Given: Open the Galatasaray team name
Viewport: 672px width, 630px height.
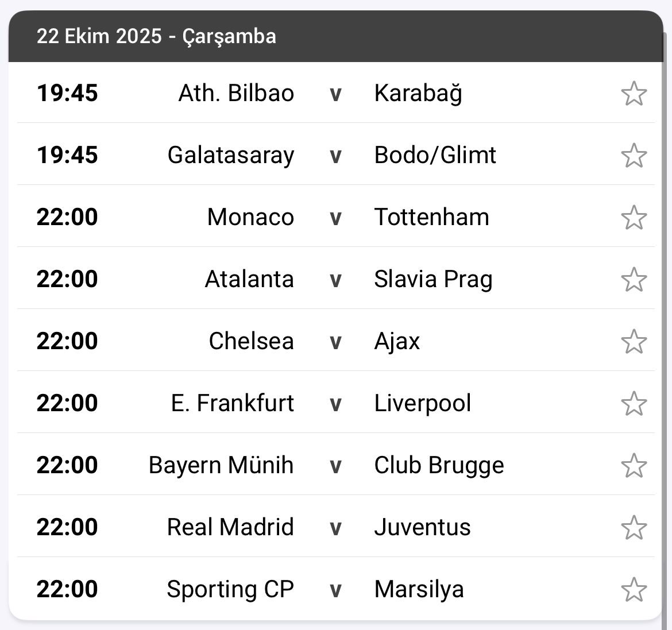Looking at the screenshot, I should point(230,155).
